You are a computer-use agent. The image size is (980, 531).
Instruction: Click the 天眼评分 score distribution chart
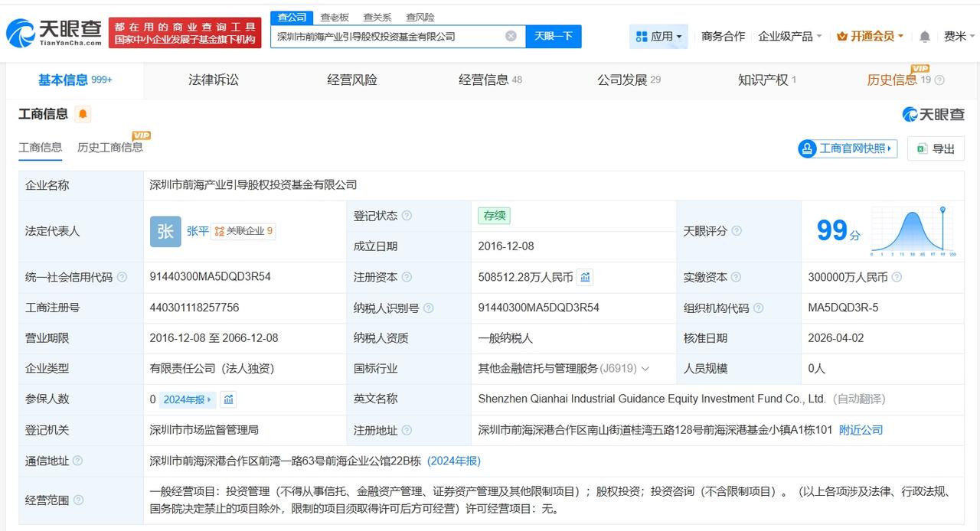913,231
